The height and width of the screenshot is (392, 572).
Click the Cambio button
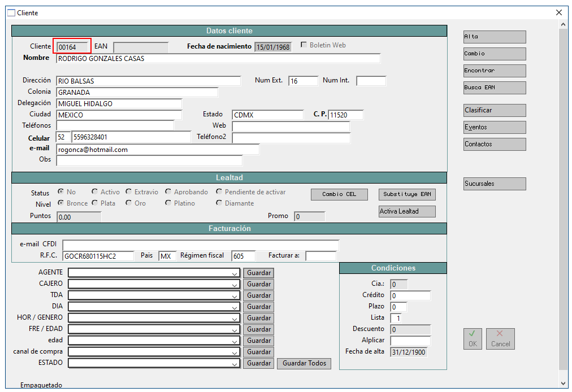click(x=495, y=54)
